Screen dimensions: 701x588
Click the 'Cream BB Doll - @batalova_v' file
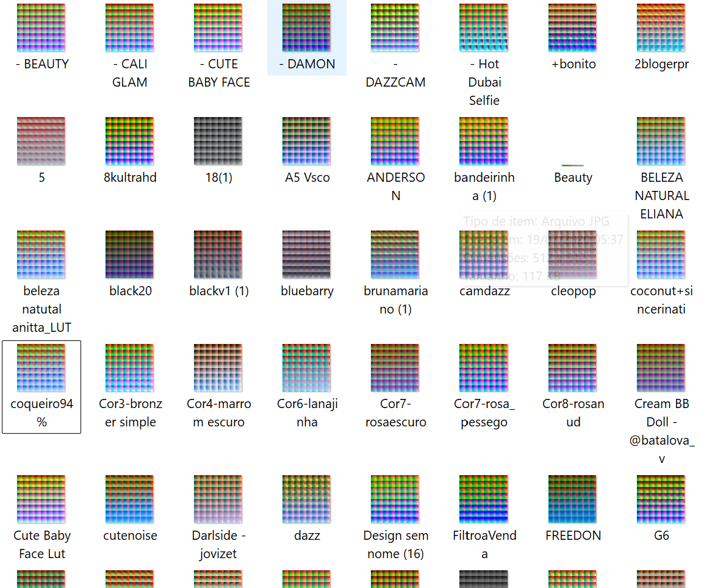pos(661,368)
